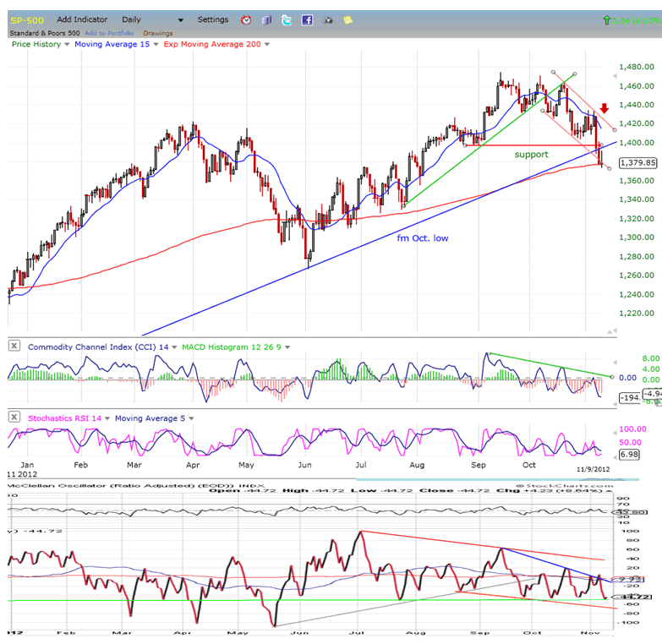Click the camera snapshot icon

[x=327, y=19]
